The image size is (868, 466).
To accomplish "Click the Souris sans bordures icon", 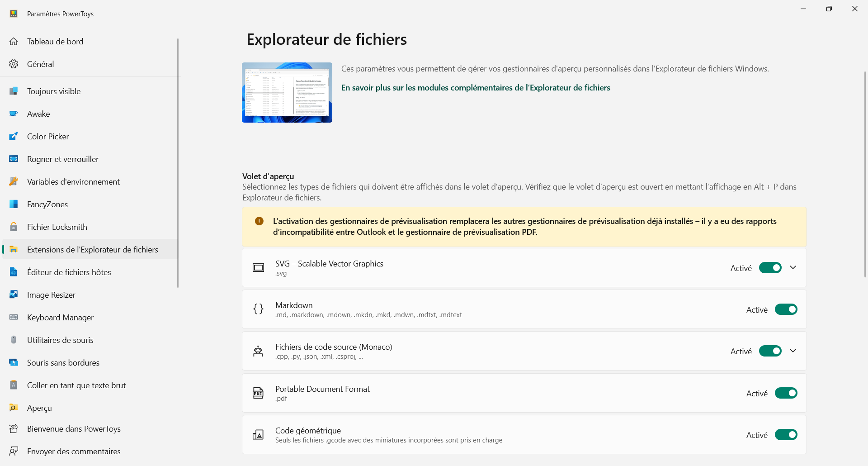I will (x=14, y=363).
